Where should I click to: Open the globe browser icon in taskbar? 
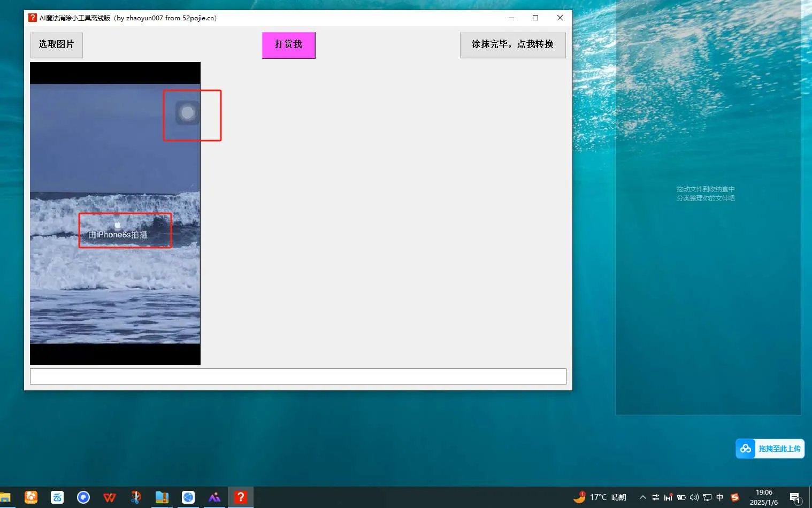tap(188, 497)
